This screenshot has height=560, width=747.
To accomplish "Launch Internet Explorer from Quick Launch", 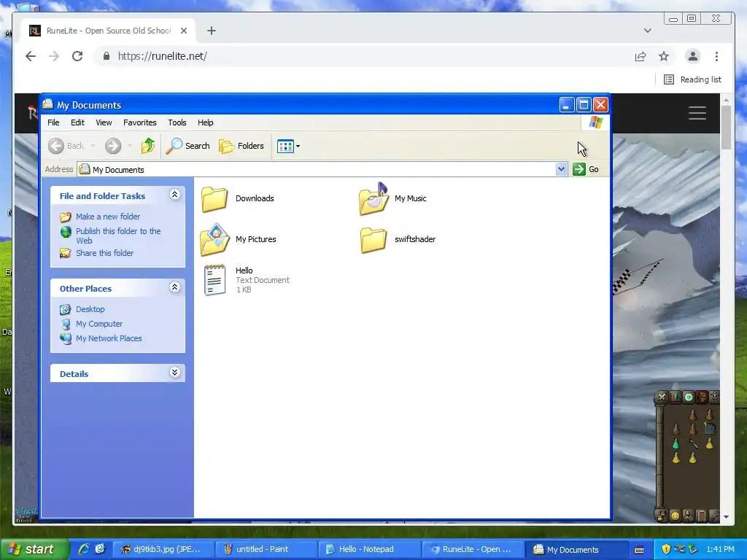I will 85,549.
